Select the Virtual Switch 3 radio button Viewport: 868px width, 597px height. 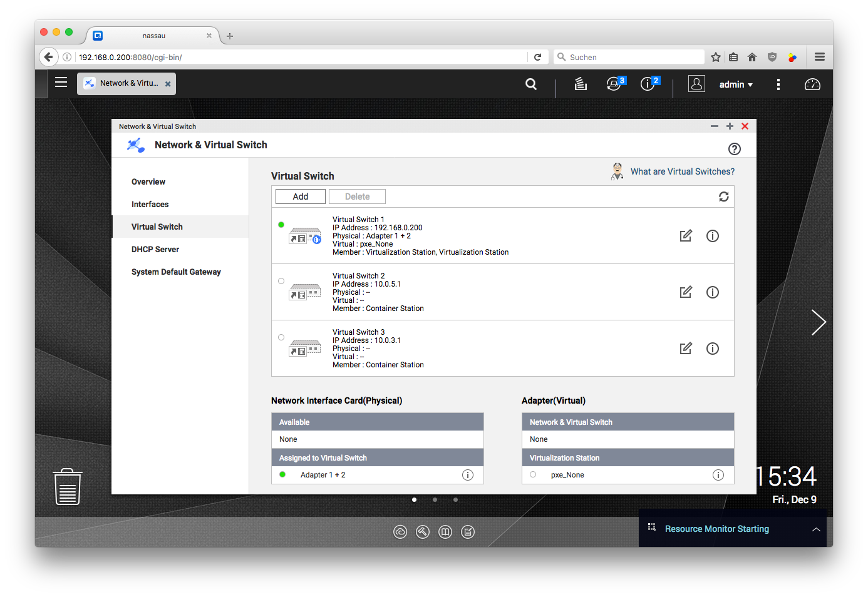click(x=281, y=337)
